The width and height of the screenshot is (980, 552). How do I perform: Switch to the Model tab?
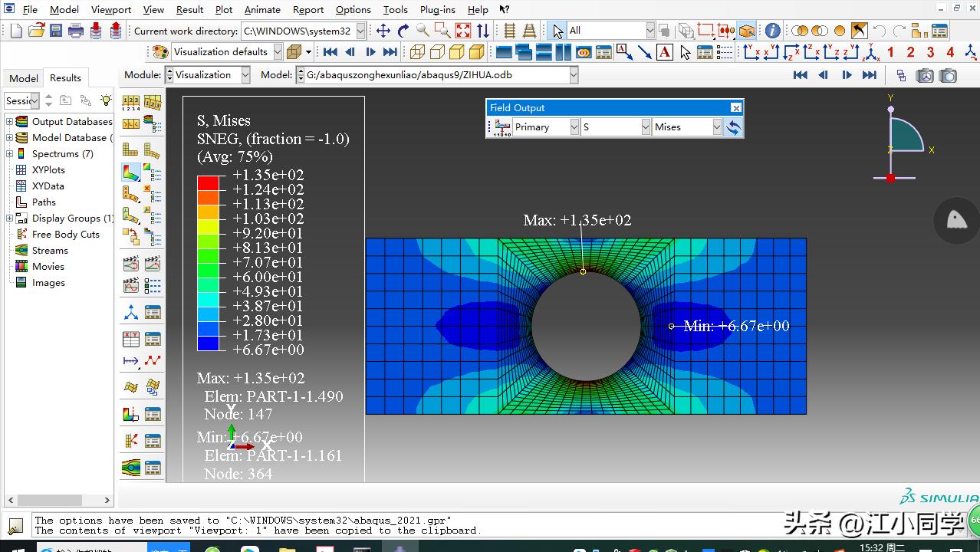pyautogui.click(x=24, y=78)
